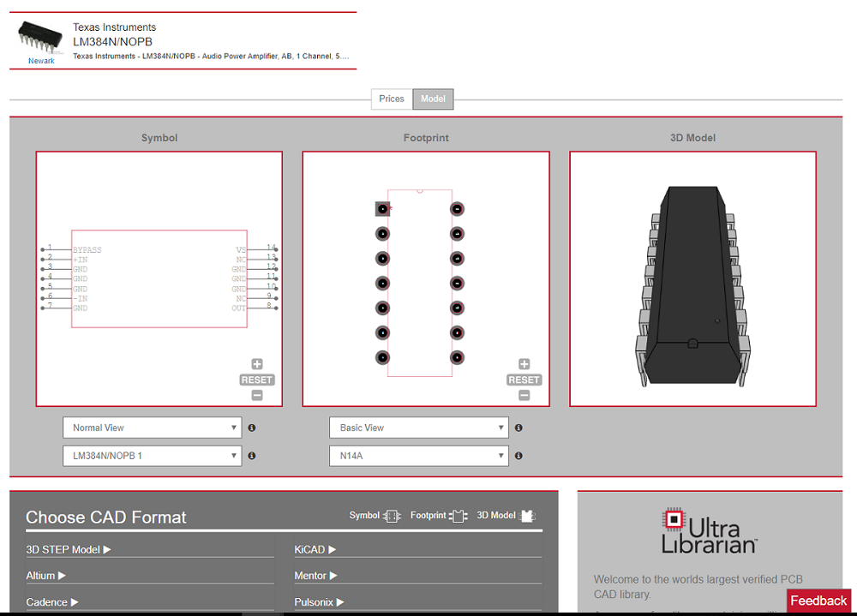The width and height of the screenshot is (857, 616).
Task: Expand the 3D STEP Model format
Action: tap(69, 550)
